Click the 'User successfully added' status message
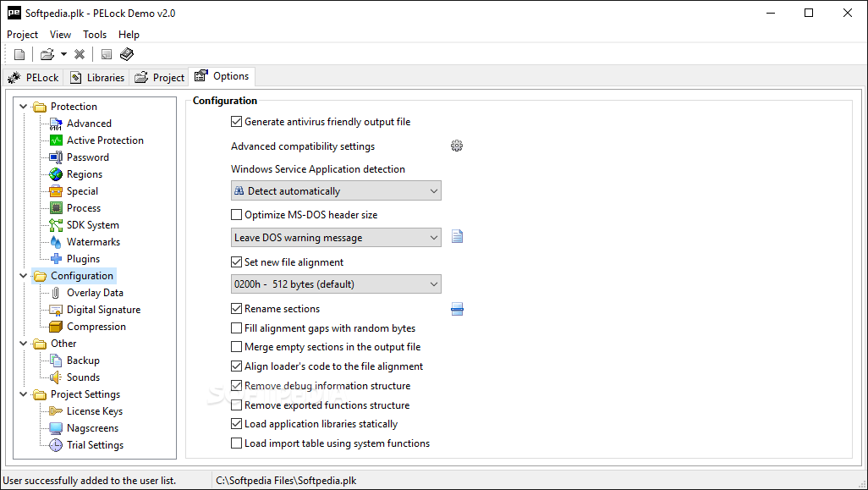Image resolution: width=868 pixels, height=490 pixels. point(90,481)
